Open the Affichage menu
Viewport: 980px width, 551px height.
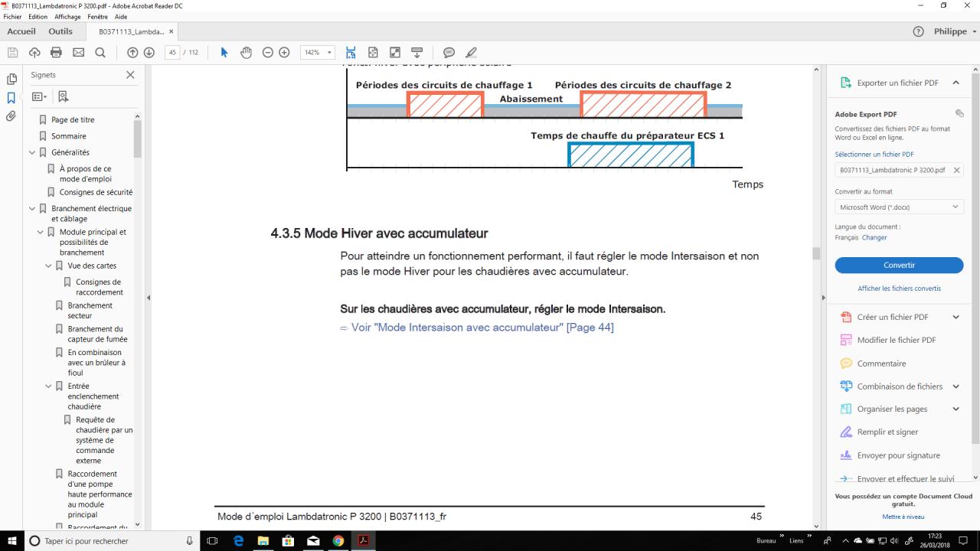click(67, 17)
